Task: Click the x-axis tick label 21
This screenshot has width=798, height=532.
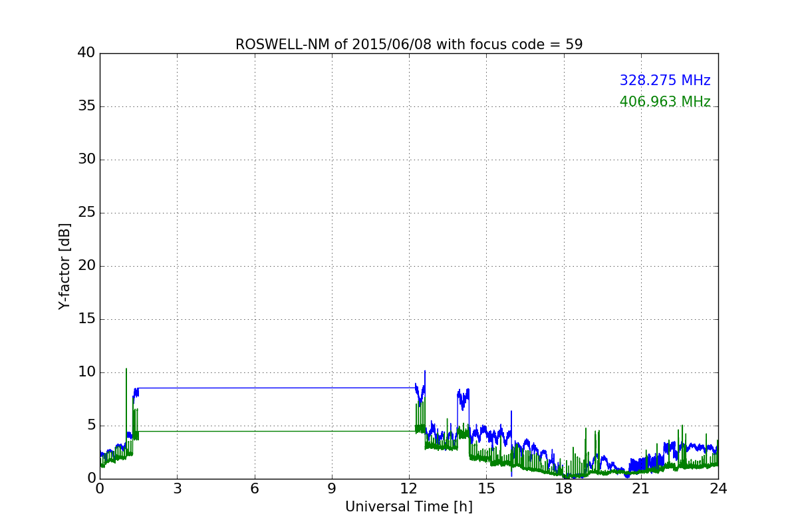Action: pyautogui.click(x=641, y=489)
